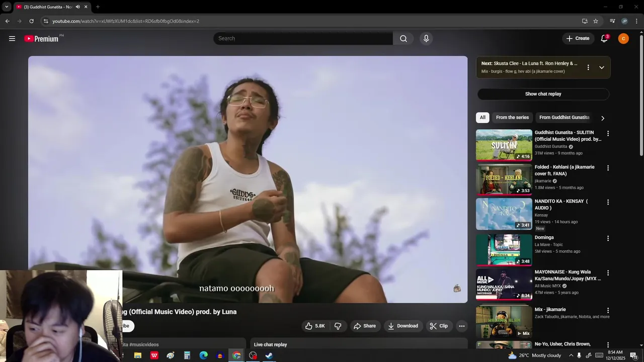The image size is (644, 362).
Task: Show chat replay
Action: pyautogui.click(x=543, y=94)
